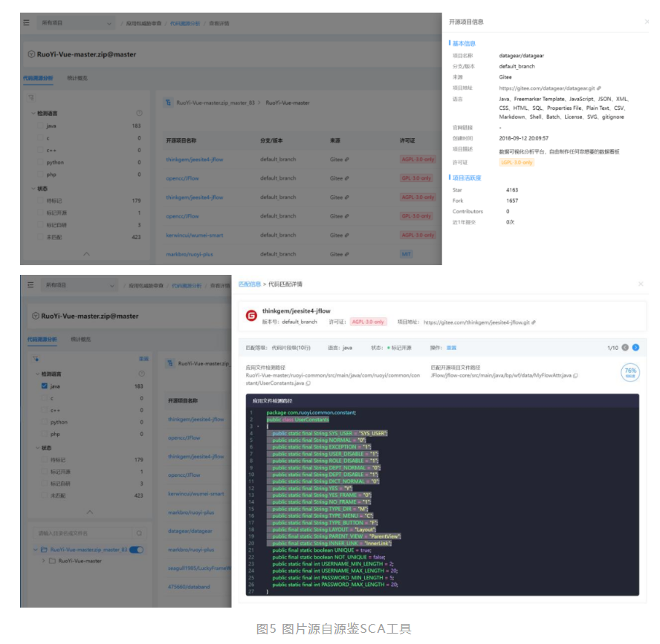This screenshot has height=644, width=660.
Task: Click shield icon beside RuoYi-Vue-master.zip@master in lower screenshot
Action: tap(36, 316)
